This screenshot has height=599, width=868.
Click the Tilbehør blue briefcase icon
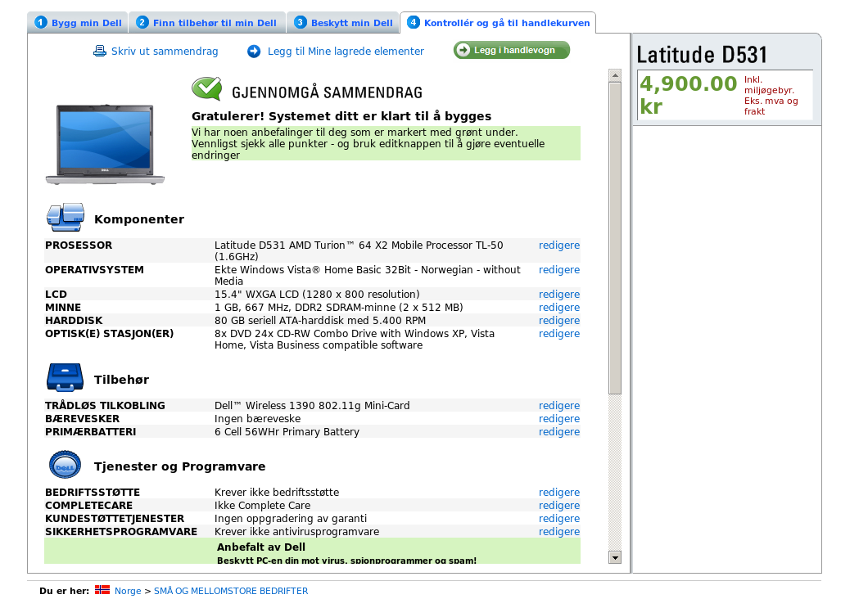(66, 377)
